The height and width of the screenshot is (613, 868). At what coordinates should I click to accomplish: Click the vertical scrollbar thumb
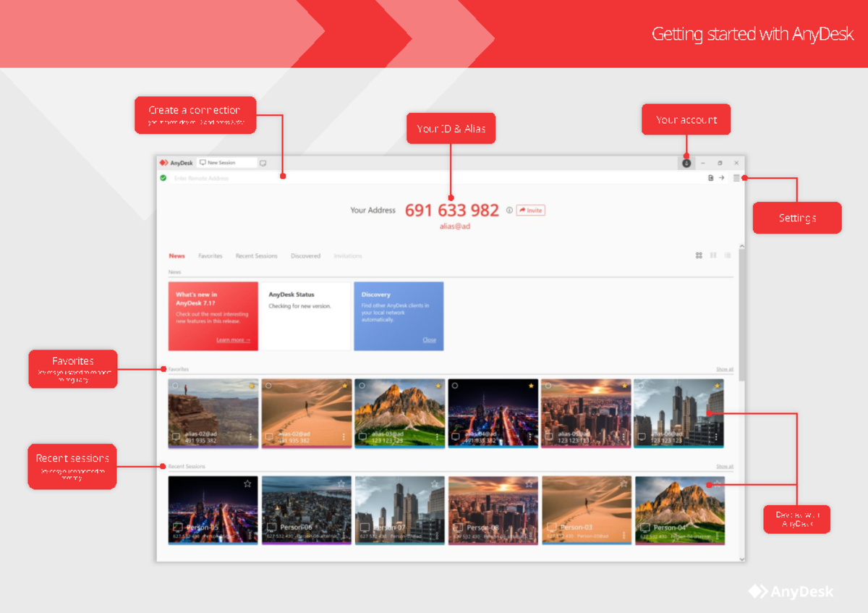(x=741, y=315)
